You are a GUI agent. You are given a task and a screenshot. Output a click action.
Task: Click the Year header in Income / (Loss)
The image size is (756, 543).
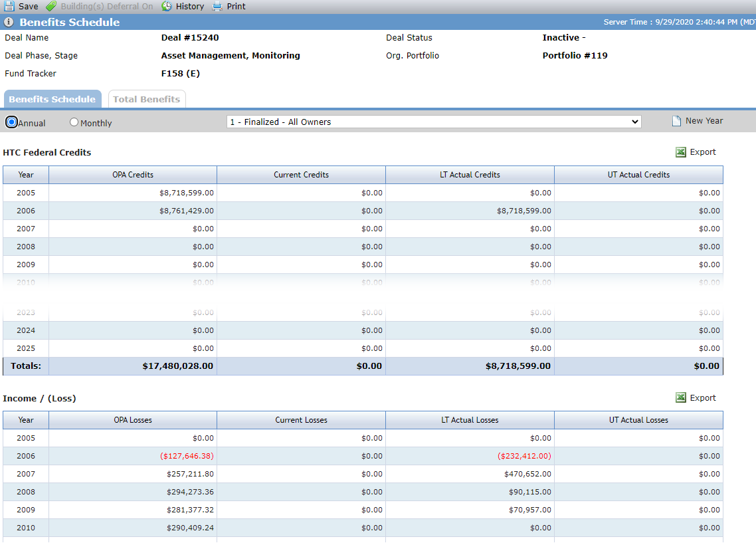click(x=25, y=420)
